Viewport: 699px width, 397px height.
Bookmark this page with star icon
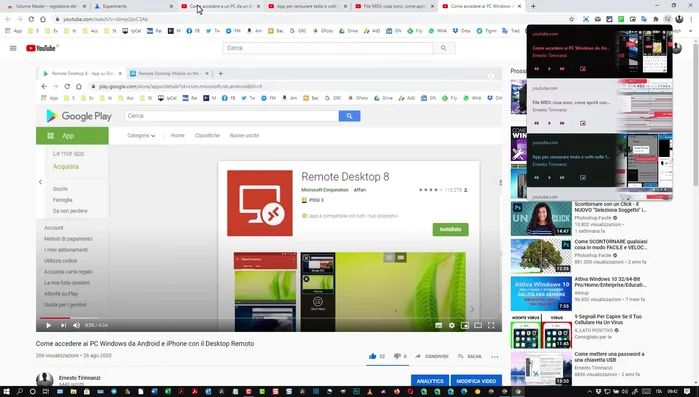pos(572,19)
